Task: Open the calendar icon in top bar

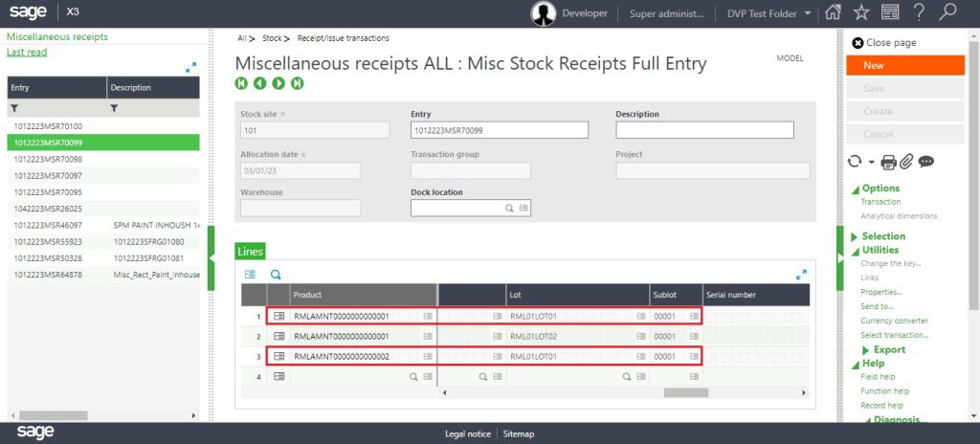Action: [890, 12]
